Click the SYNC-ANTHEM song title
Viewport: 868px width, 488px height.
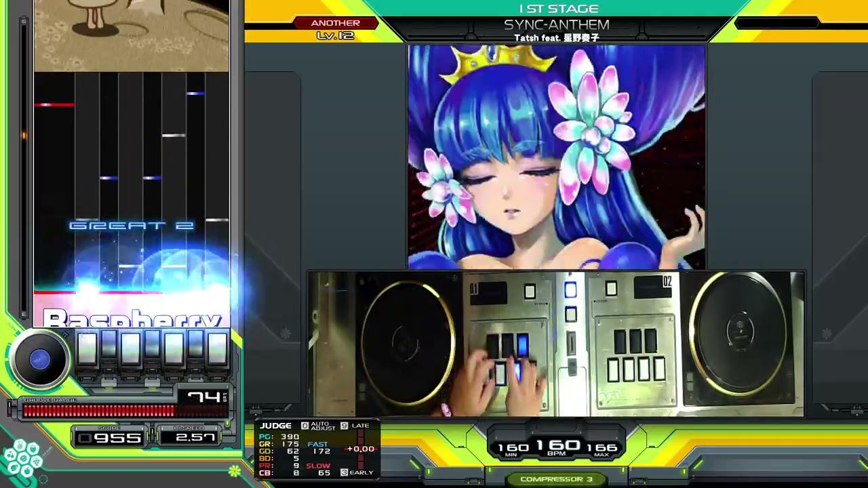(557, 25)
